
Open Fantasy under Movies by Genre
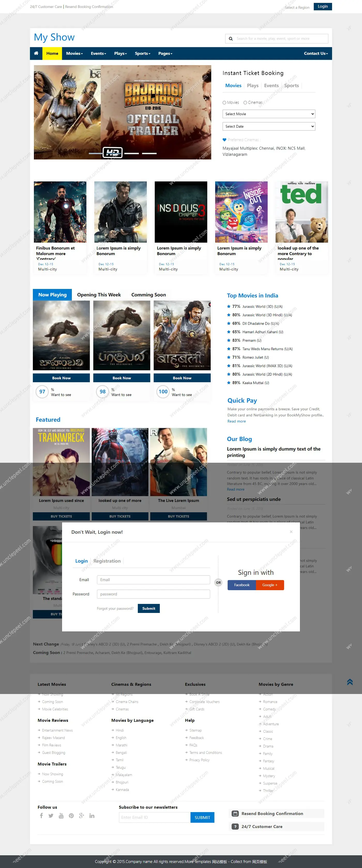tap(268, 761)
